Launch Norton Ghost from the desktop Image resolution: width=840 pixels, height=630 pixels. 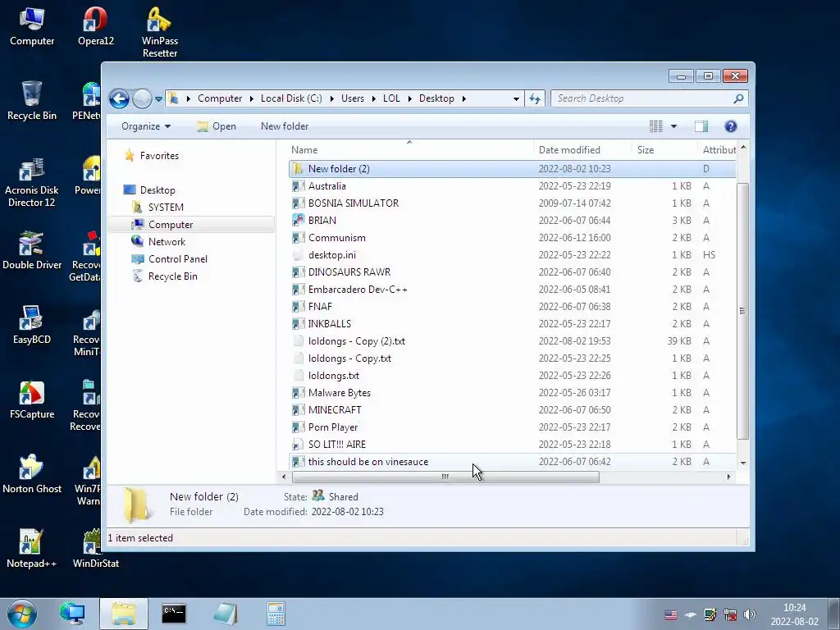32,474
